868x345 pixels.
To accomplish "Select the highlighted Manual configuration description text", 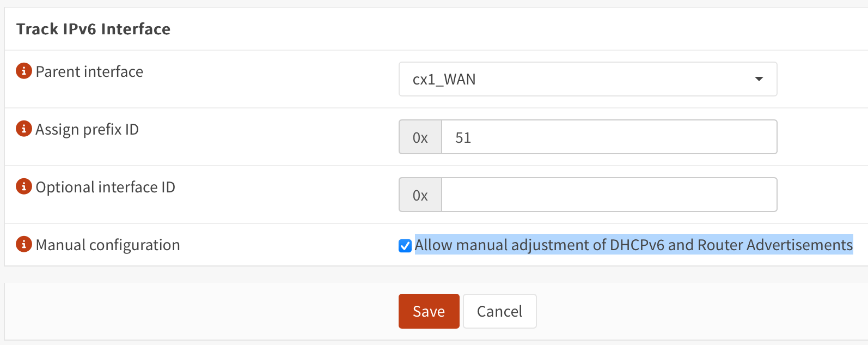I will [x=632, y=245].
